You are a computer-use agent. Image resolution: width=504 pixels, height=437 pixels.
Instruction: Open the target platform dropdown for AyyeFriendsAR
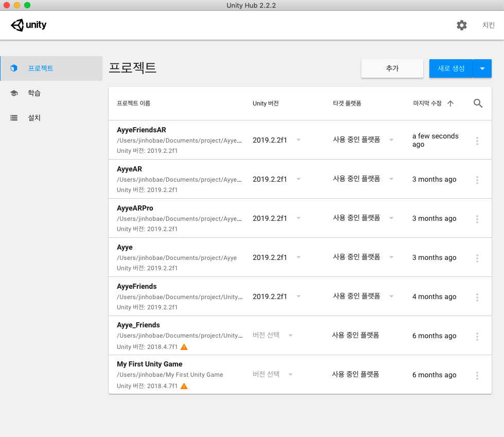pos(363,139)
